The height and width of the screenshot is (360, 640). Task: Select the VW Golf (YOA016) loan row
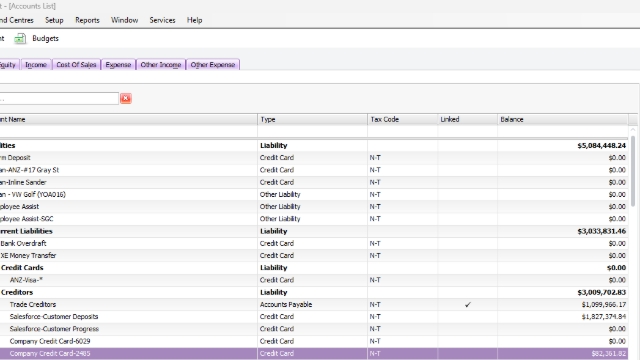coord(313,194)
